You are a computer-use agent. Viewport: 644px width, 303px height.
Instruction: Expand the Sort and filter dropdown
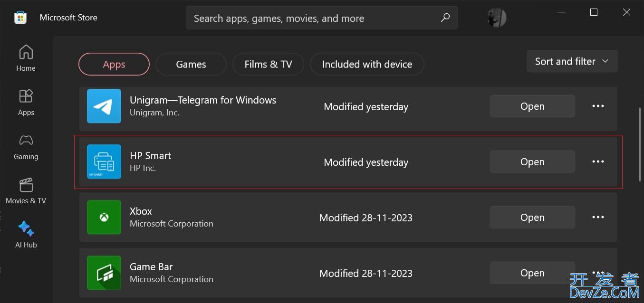coord(572,61)
